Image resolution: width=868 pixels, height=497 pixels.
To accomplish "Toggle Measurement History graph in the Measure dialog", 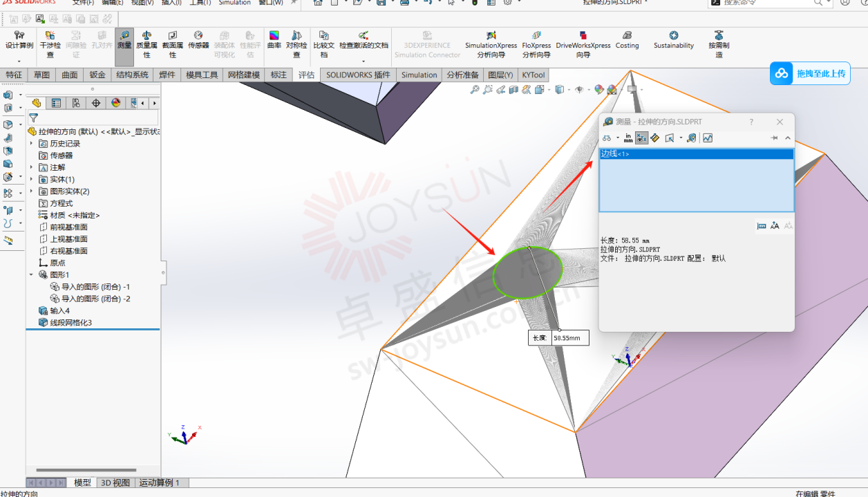I will coord(708,138).
